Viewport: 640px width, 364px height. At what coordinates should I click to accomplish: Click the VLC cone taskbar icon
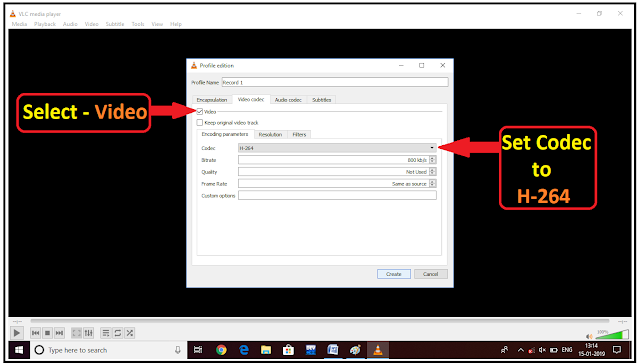378,350
